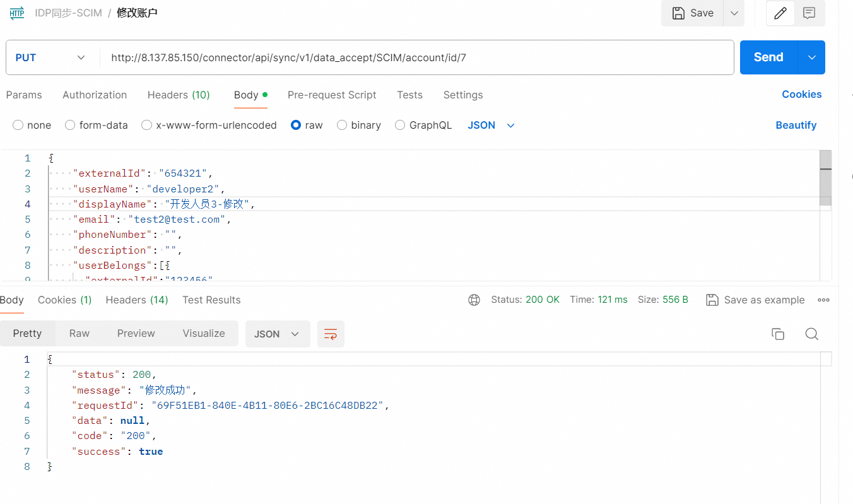The image size is (853, 504).
Task: Select the form-data body type
Action: pyautogui.click(x=70, y=125)
